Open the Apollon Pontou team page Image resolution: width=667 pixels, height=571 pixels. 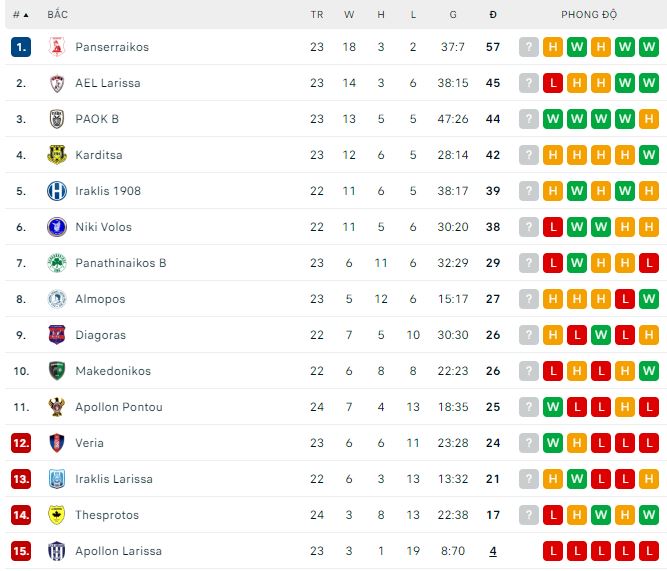(119, 407)
